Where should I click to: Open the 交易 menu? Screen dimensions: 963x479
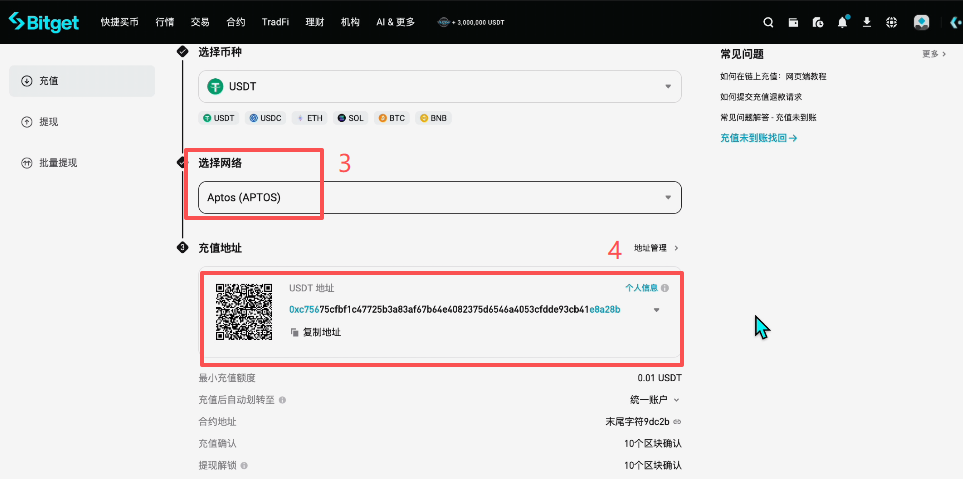point(200,22)
